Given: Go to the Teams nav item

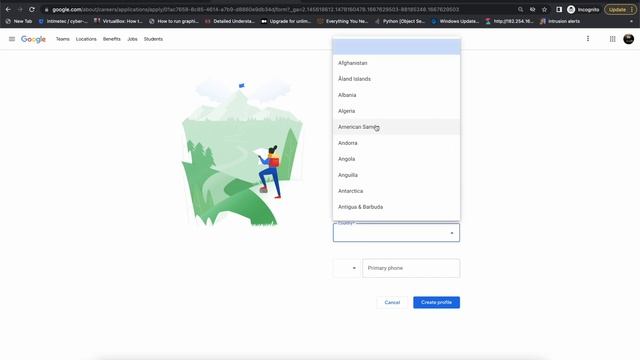Looking at the screenshot, I should 62,39.
